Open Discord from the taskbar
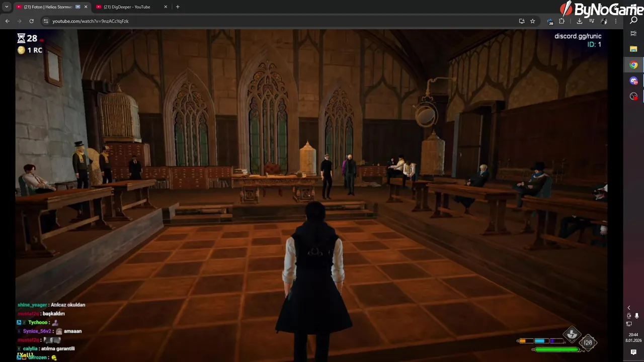 point(633,80)
